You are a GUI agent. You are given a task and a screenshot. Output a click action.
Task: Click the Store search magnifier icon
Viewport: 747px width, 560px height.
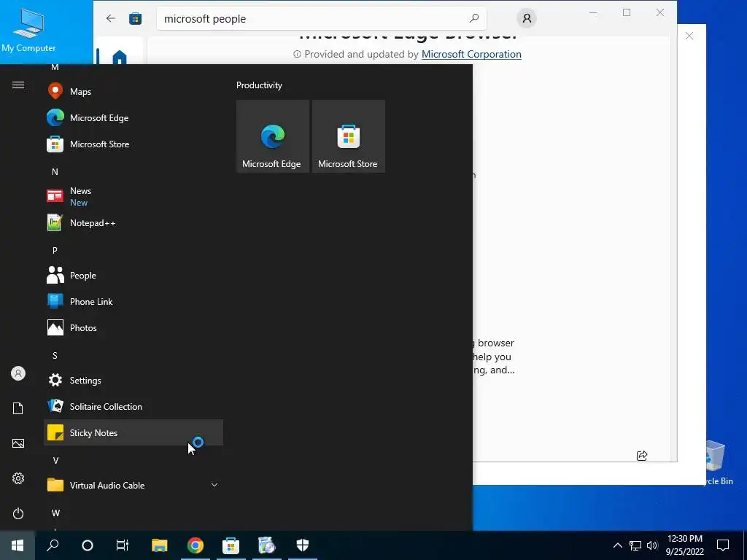point(474,18)
